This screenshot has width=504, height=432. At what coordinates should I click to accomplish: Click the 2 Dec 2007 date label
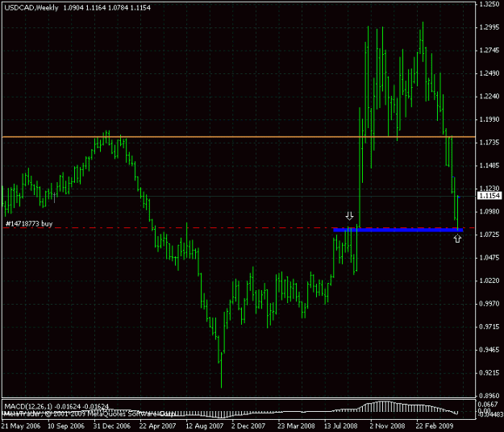(248, 426)
